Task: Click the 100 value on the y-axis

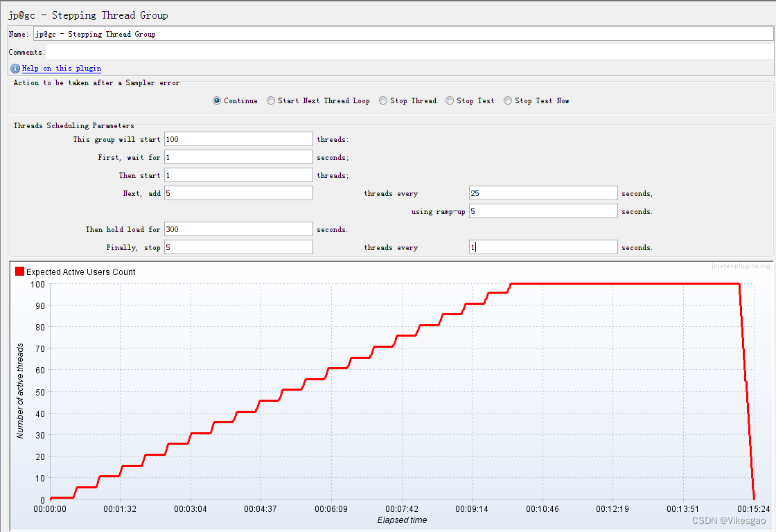Action: pos(37,285)
